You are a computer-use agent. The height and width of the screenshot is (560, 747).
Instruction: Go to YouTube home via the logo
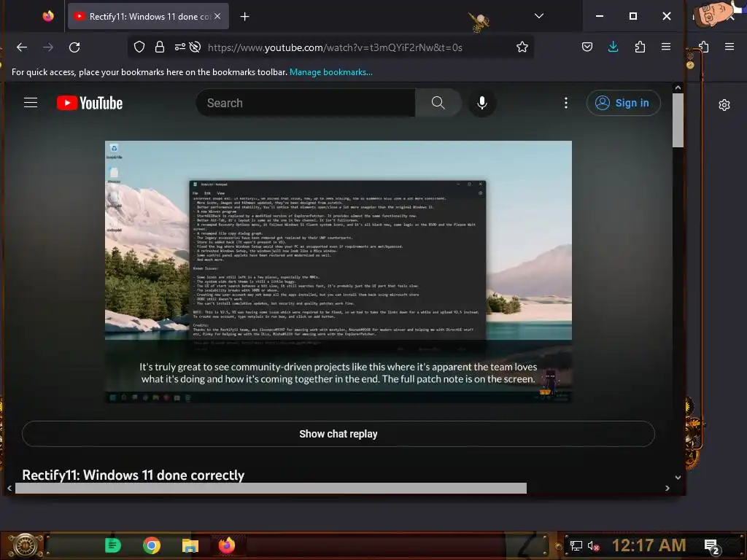[x=90, y=104]
